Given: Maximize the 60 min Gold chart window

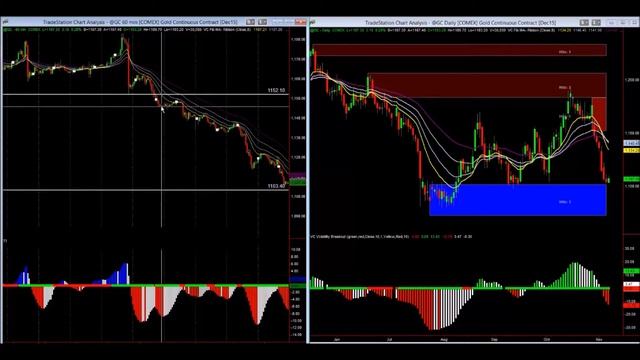Looking at the screenshot, I should coord(289,22).
